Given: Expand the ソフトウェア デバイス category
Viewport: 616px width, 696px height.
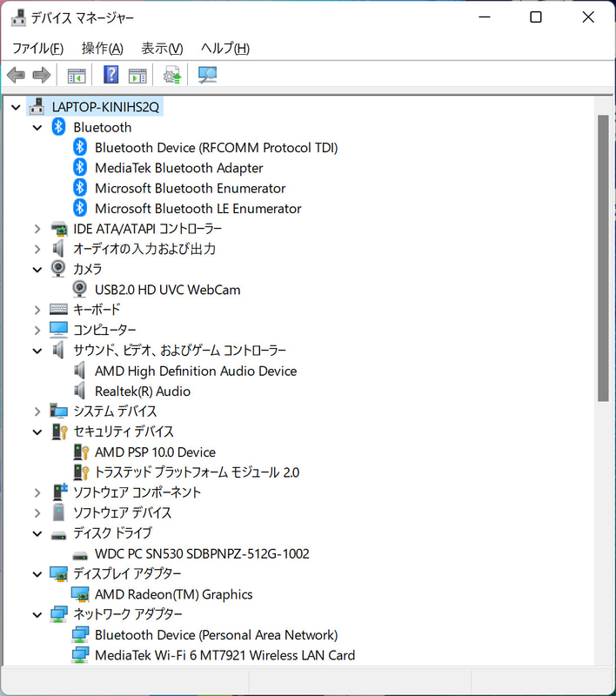Looking at the screenshot, I should pyautogui.click(x=37, y=513).
